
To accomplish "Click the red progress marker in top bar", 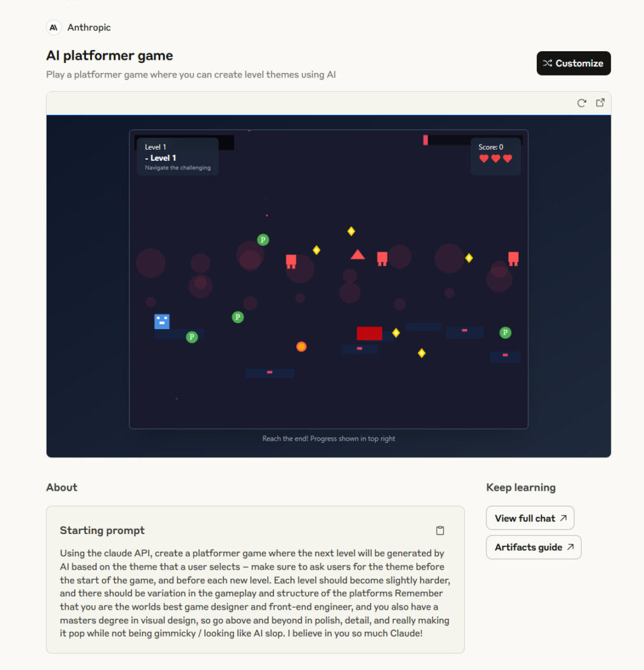I will click(x=425, y=140).
